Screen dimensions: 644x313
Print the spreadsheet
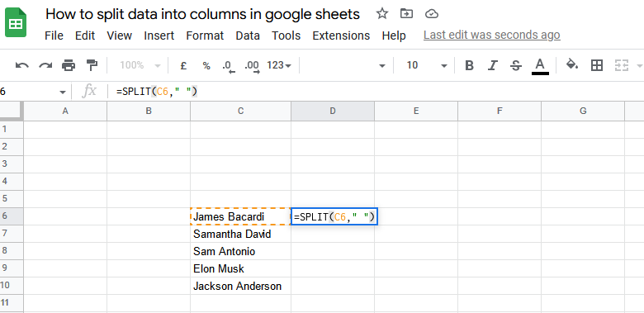[x=69, y=65]
